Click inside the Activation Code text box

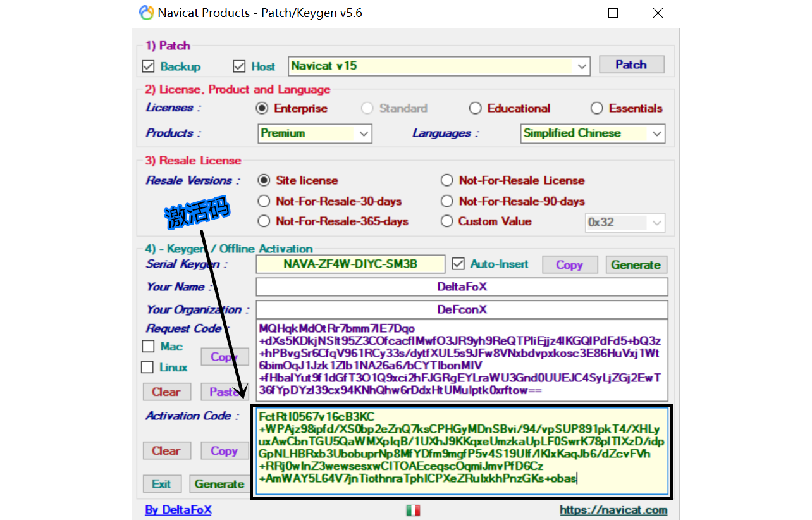pyautogui.click(x=461, y=451)
